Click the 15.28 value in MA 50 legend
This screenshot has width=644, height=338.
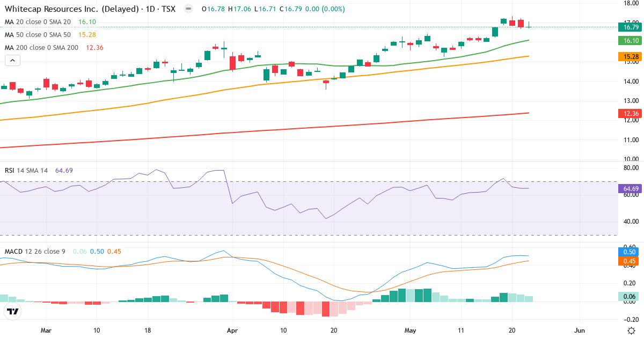pos(87,35)
